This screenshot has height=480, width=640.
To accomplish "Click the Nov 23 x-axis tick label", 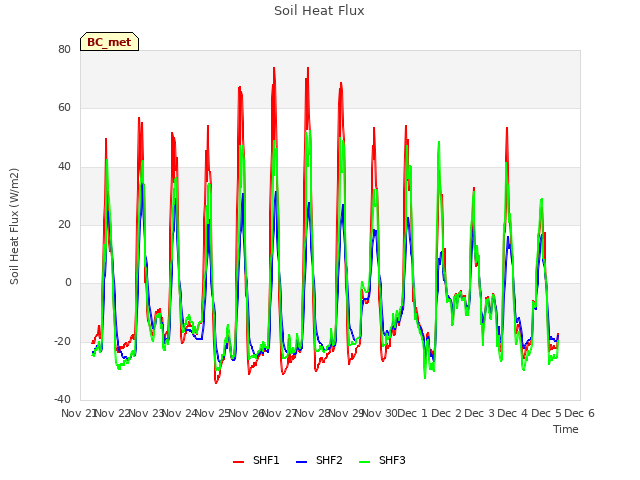I will (x=146, y=413).
